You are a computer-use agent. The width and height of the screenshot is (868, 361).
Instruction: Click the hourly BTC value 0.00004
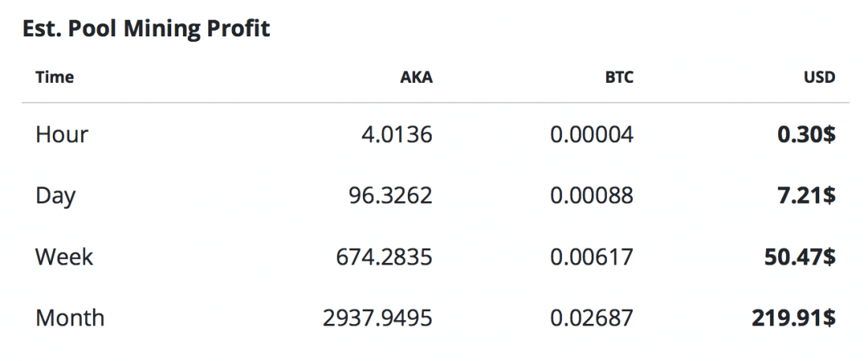(592, 134)
